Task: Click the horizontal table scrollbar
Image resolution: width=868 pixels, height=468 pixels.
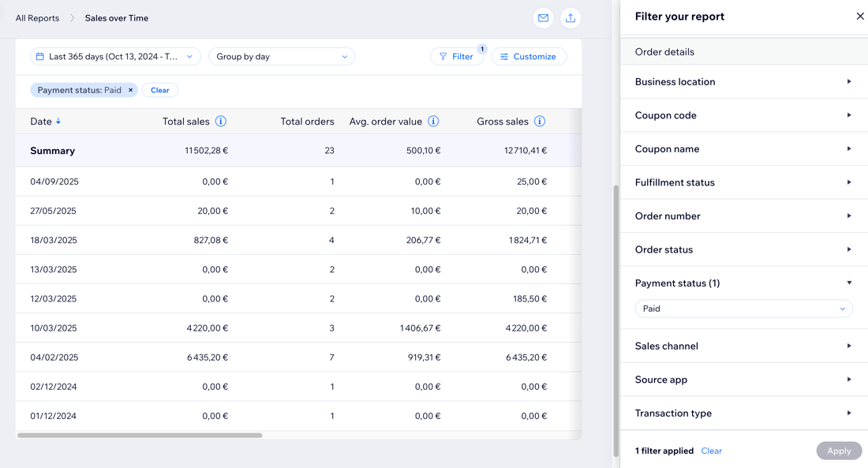Action: pos(140,435)
